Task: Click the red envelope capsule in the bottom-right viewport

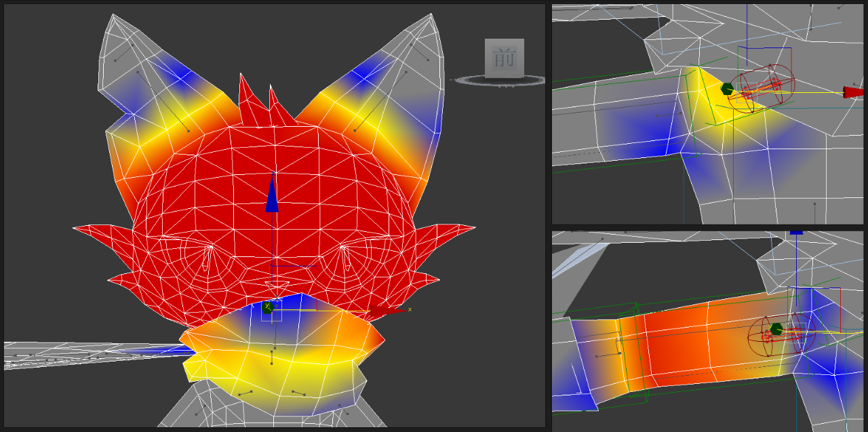Action: click(x=781, y=334)
